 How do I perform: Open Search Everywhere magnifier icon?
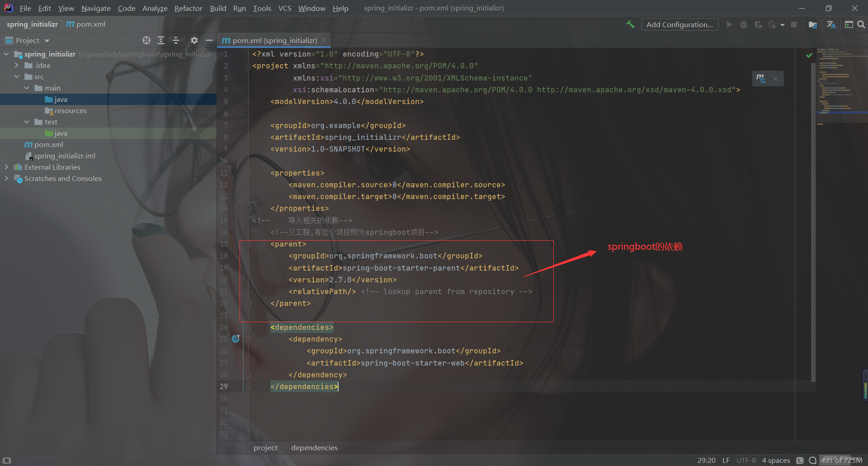861,24
